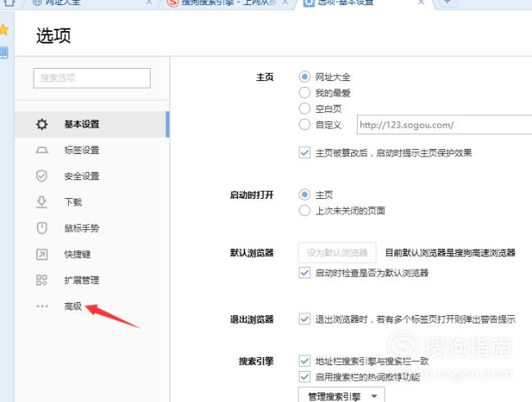The height and width of the screenshot is (402, 532).
Task: Click the favorites star icon in left bar
Action: (4, 29)
